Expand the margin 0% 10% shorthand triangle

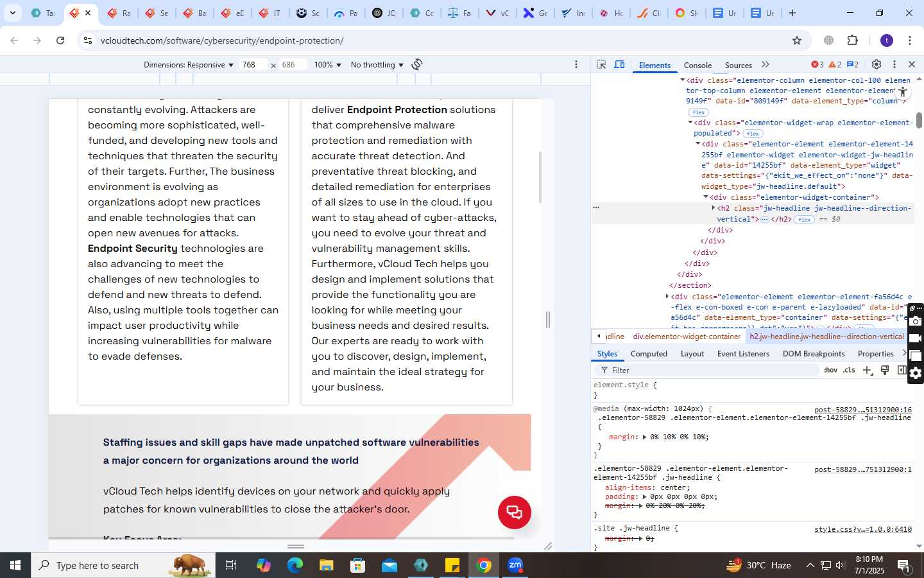(x=645, y=437)
